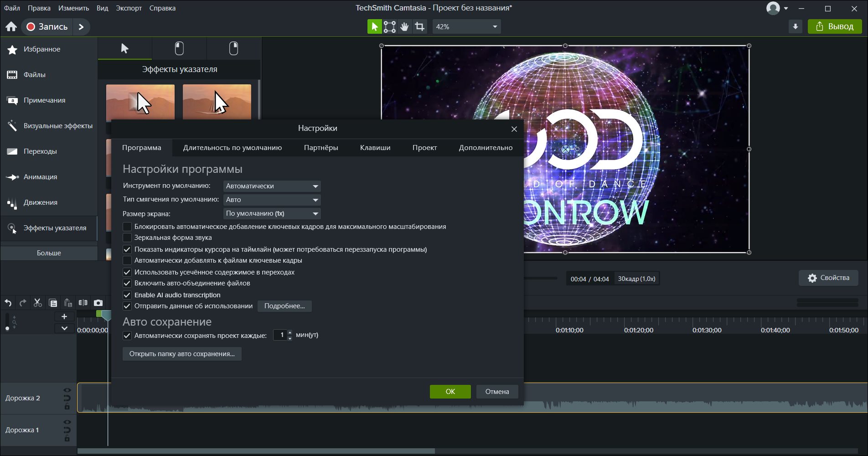Image resolution: width=868 pixels, height=456 pixels.
Task: Switch to Длительность по умолчанию tab
Action: coord(232,148)
